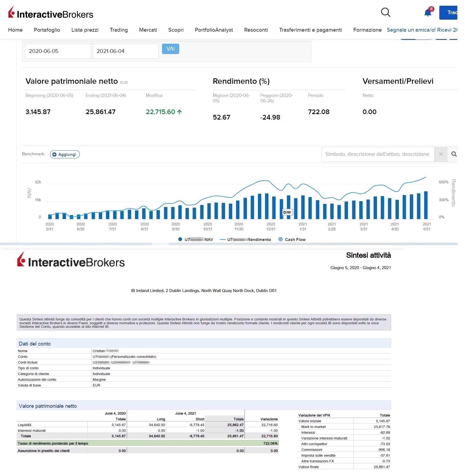Open the Resoconti menu
The height and width of the screenshot is (476, 465).
tap(256, 30)
